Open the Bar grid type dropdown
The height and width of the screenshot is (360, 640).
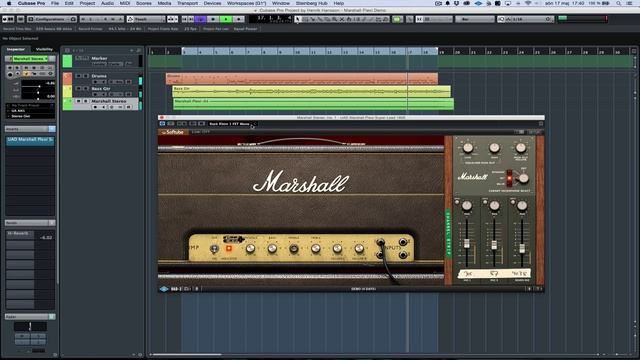[474, 19]
